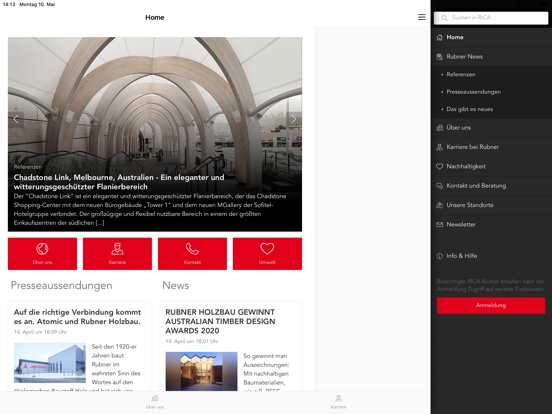Click the Kontakt tile label
This screenshot has width=552, height=414.
(192, 262)
